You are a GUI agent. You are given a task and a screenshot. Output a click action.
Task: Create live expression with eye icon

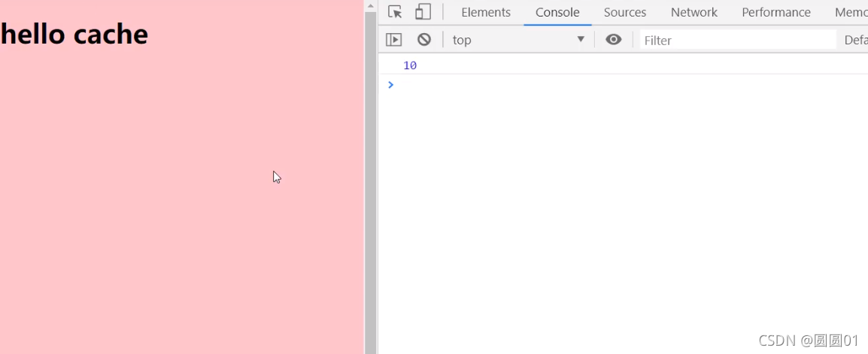coord(613,40)
